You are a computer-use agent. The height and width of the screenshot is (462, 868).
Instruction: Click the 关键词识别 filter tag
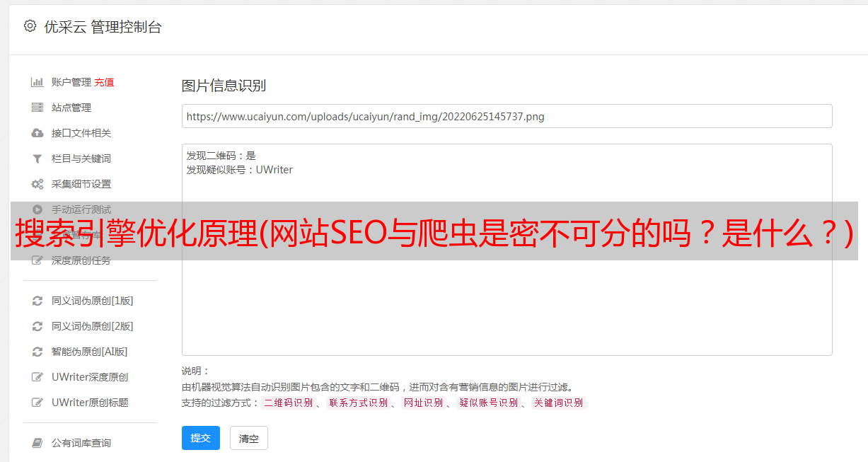[558, 403]
